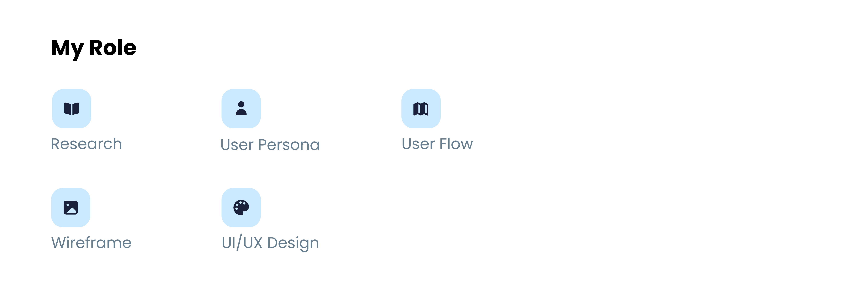Click the word "Role" in the heading
The width and height of the screenshot is (868, 281).
click(x=113, y=48)
